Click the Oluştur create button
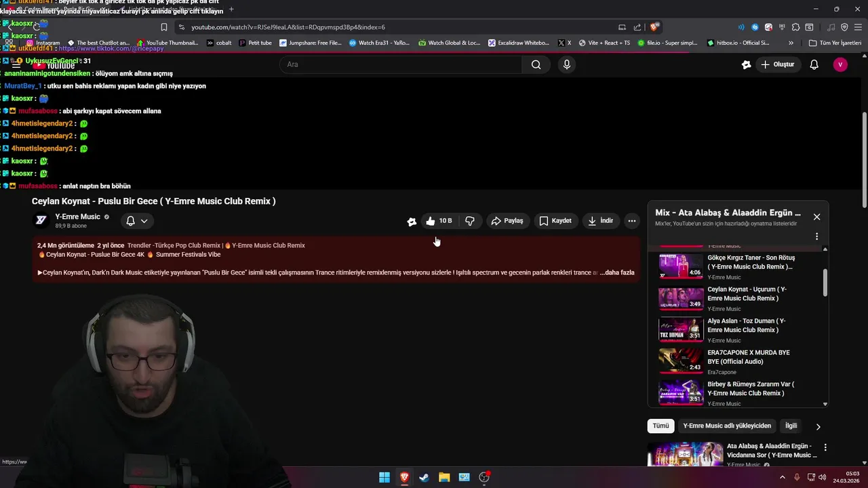Viewport: 868px width, 488px height. pyautogui.click(x=778, y=64)
